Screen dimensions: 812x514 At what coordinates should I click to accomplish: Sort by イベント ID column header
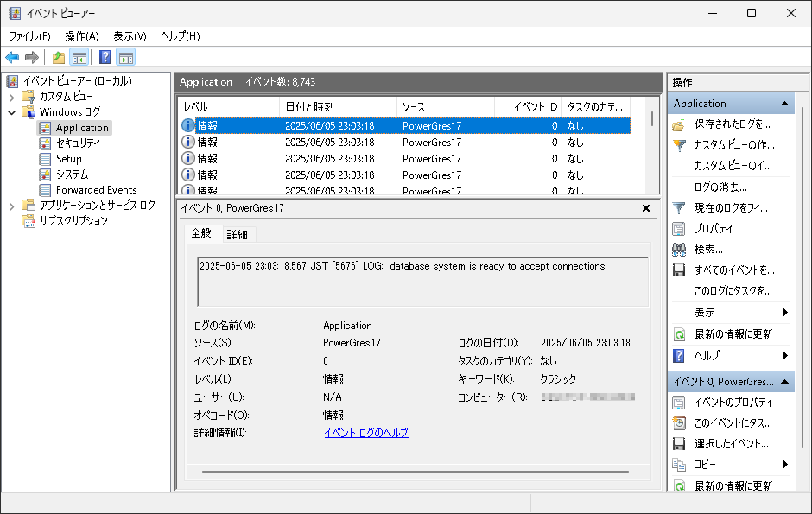pos(528,106)
